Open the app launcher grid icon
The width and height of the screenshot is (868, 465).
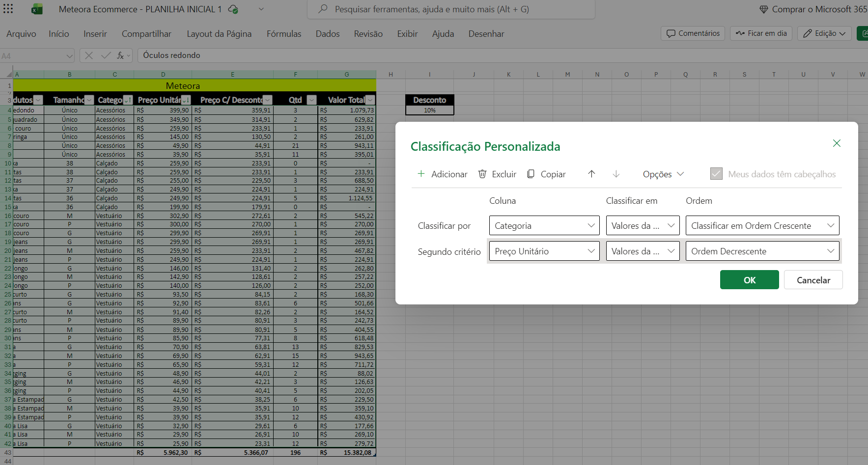point(8,9)
